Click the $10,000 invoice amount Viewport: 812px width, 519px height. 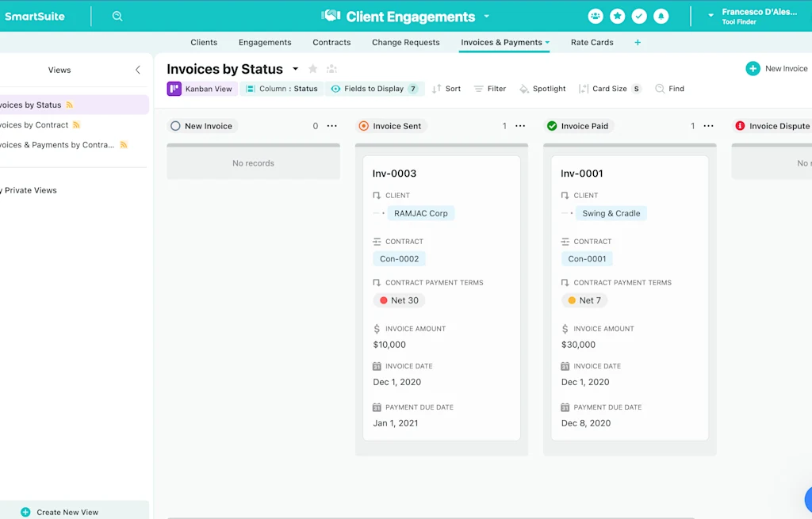point(389,345)
